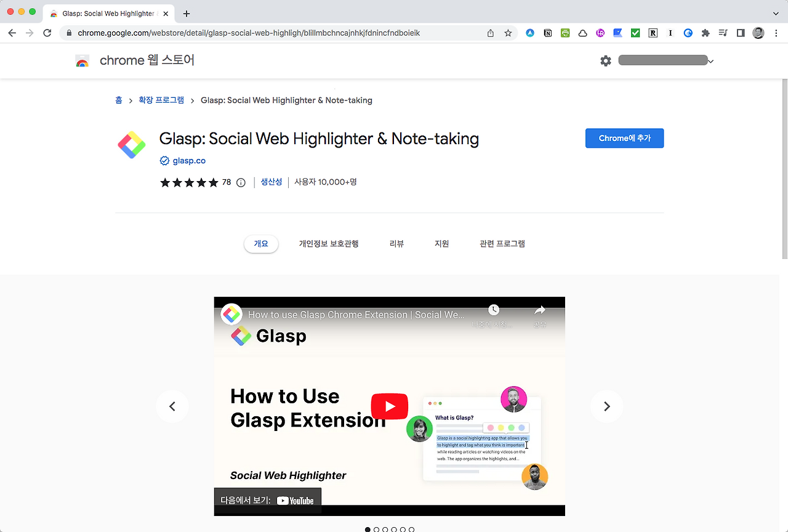This screenshot has width=788, height=532.
Task: Click the Chrome Web Store rainbow logo
Action: [x=82, y=61]
